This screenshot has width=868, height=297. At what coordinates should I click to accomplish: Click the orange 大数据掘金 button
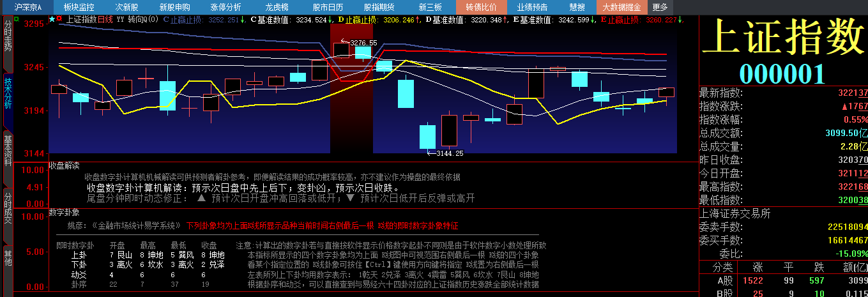click(623, 7)
